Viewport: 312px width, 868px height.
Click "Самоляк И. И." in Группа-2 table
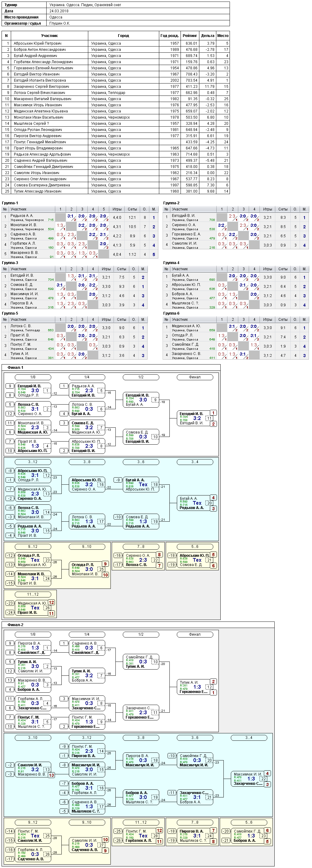click(184, 243)
